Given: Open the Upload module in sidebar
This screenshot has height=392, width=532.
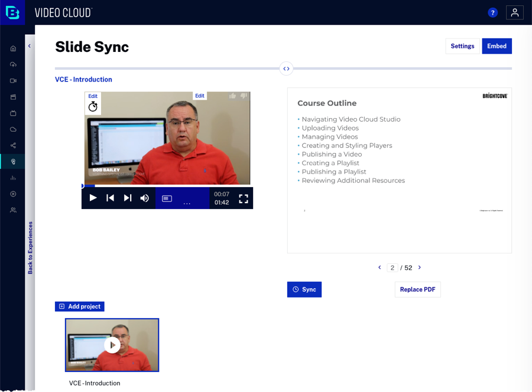Looking at the screenshot, I should [x=13, y=64].
